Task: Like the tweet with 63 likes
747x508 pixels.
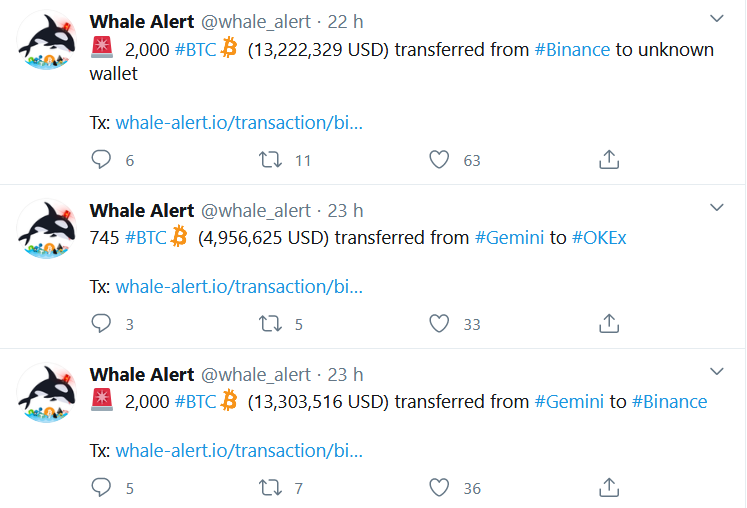Action: click(438, 159)
